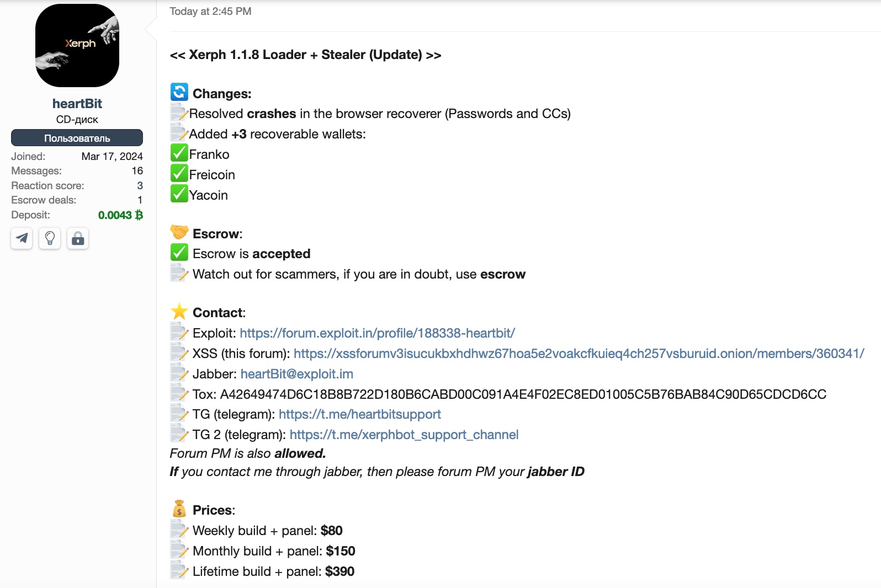
Task: Click the star icon beside Contact
Action: tap(179, 312)
